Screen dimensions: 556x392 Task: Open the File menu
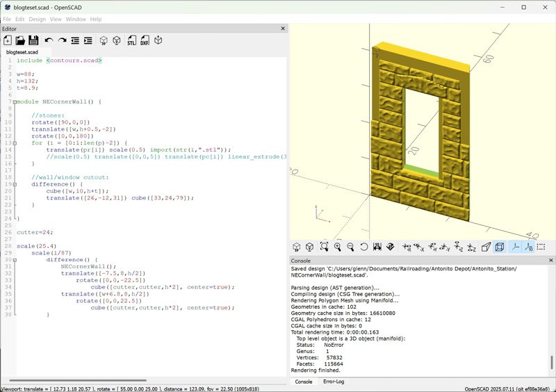[x=7, y=19]
